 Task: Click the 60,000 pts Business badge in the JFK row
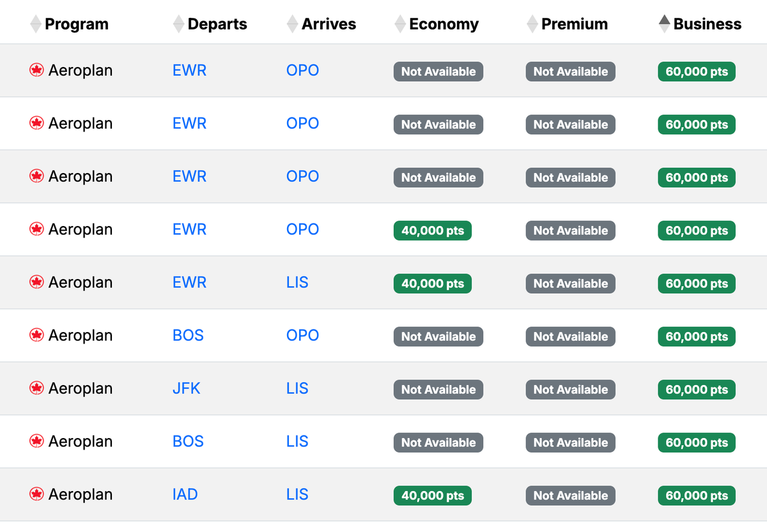point(696,390)
